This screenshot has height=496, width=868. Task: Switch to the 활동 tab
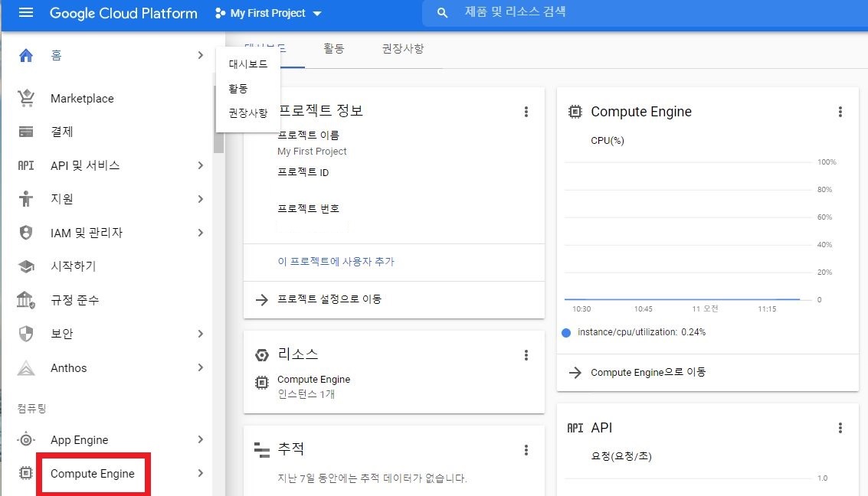[x=334, y=49]
